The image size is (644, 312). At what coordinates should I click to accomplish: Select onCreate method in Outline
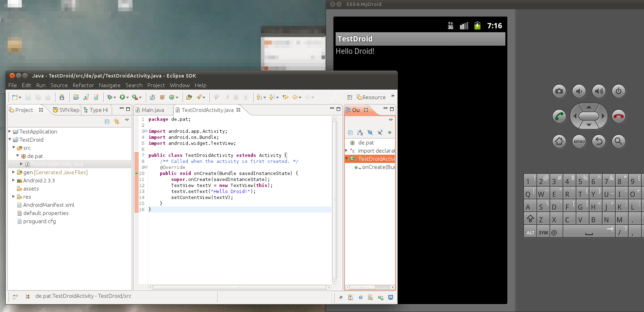[x=375, y=167]
